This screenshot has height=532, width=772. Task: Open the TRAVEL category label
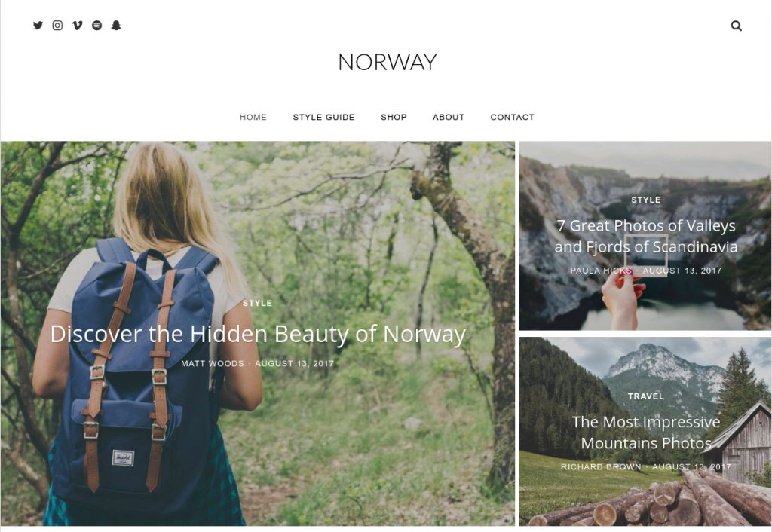[x=646, y=396]
